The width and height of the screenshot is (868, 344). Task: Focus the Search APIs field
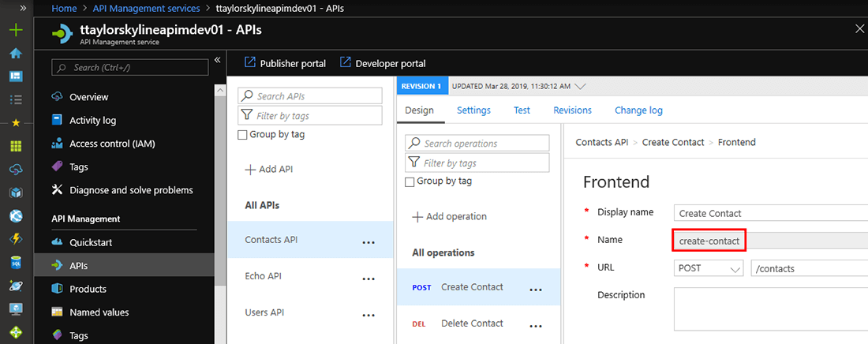[310, 95]
